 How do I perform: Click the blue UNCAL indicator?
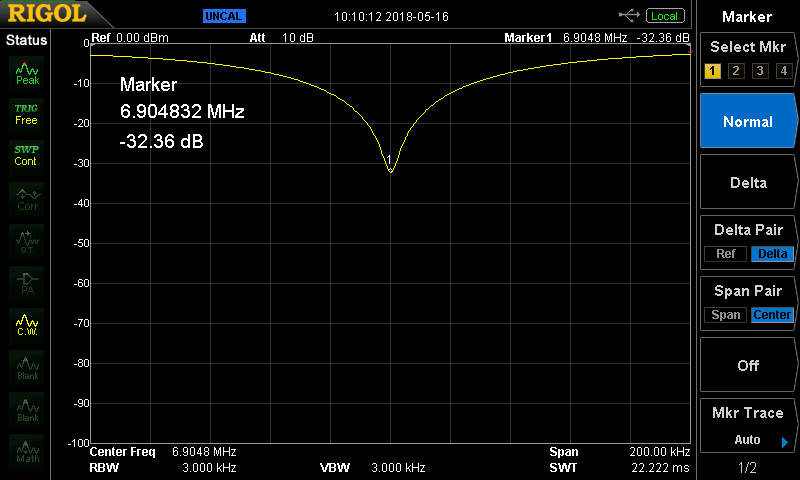224,16
